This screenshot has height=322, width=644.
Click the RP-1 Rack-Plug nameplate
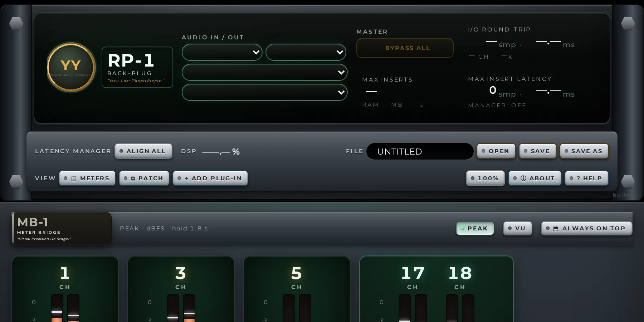[137, 67]
